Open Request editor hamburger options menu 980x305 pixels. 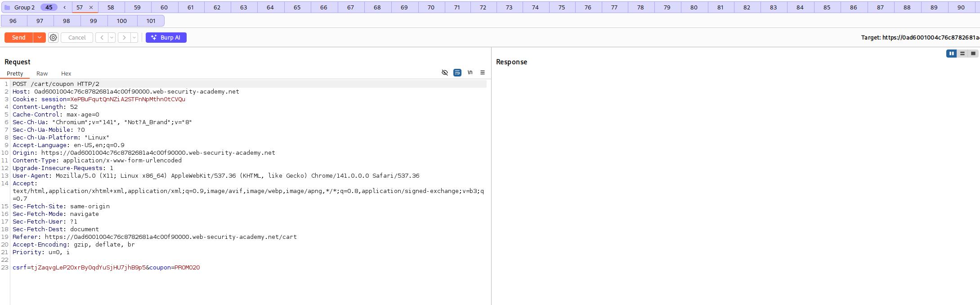[x=483, y=72]
